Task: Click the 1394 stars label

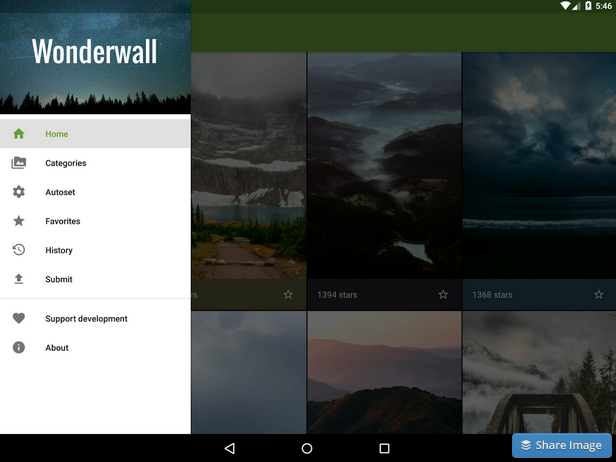Action: tap(337, 295)
